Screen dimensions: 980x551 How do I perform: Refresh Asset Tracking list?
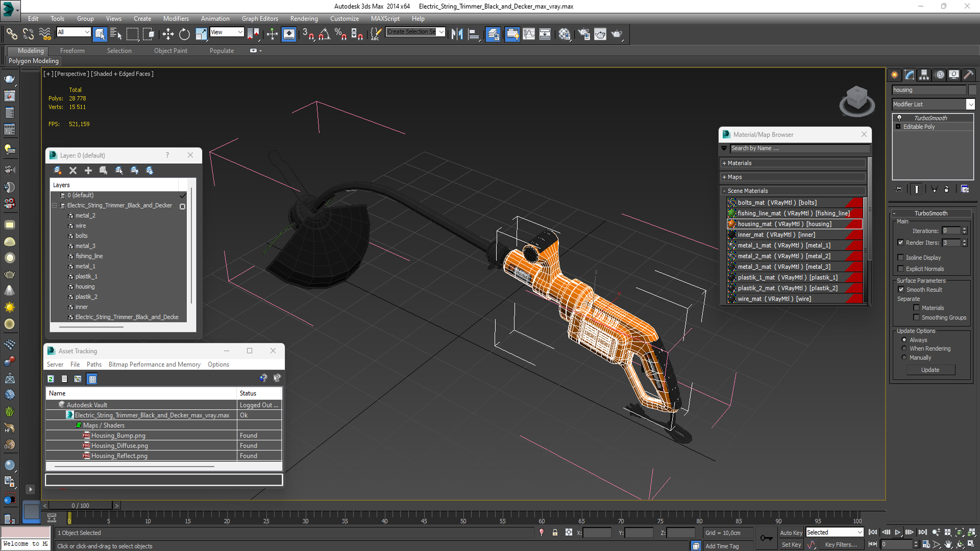tap(51, 379)
